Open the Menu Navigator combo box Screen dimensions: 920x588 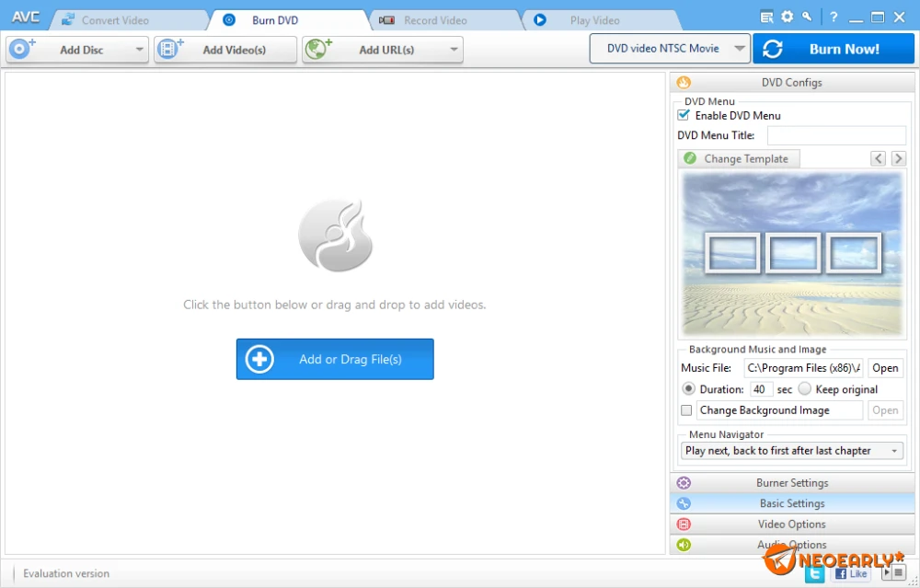point(791,451)
